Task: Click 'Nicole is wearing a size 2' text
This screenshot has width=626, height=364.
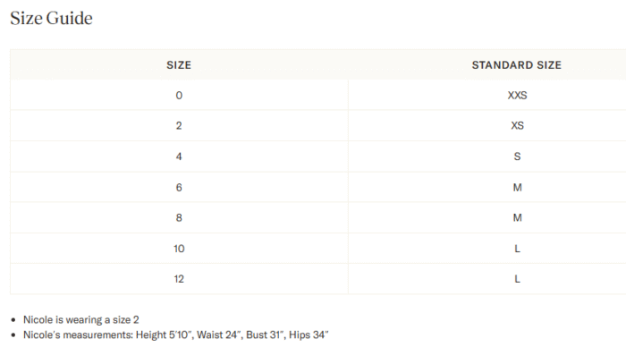Action: coord(81,319)
